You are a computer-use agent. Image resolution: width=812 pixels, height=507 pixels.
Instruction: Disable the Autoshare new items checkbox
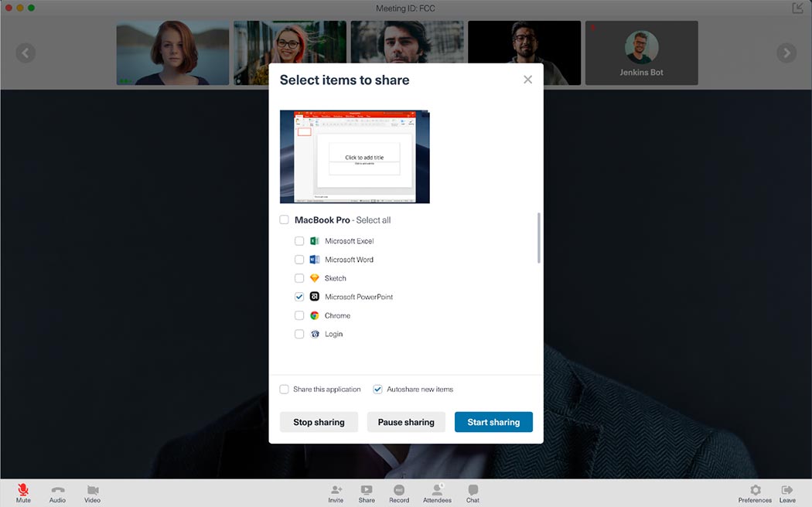pos(377,390)
